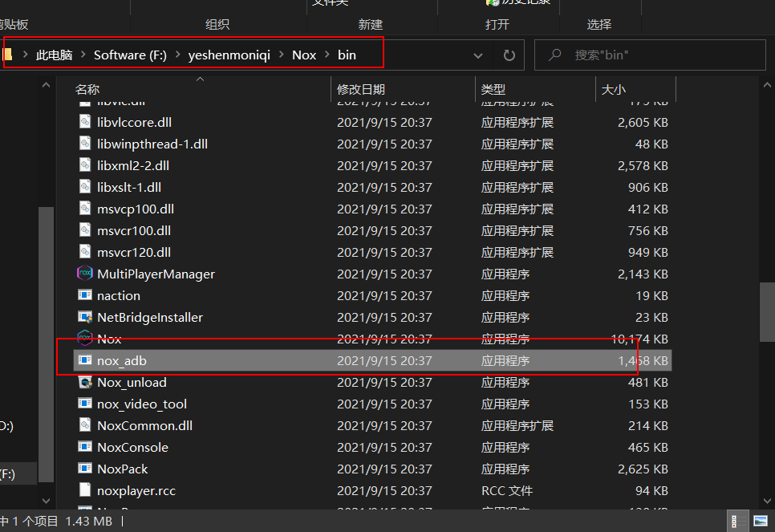Click the nox_adb application icon
775x532 pixels.
[85, 360]
